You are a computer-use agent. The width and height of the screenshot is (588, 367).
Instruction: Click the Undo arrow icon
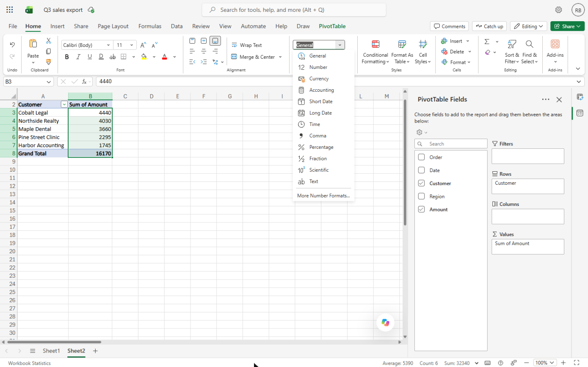[12, 44]
